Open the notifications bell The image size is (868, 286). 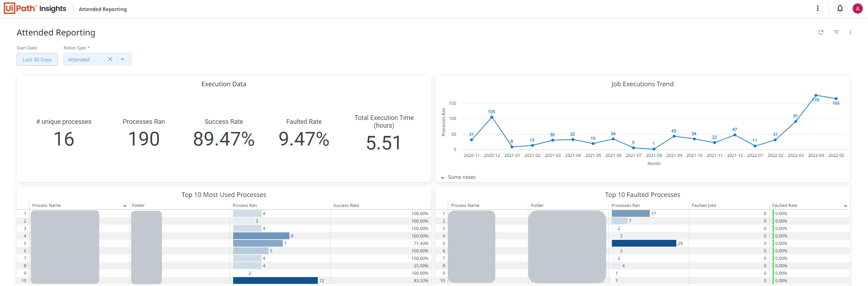[x=840, y=8]
